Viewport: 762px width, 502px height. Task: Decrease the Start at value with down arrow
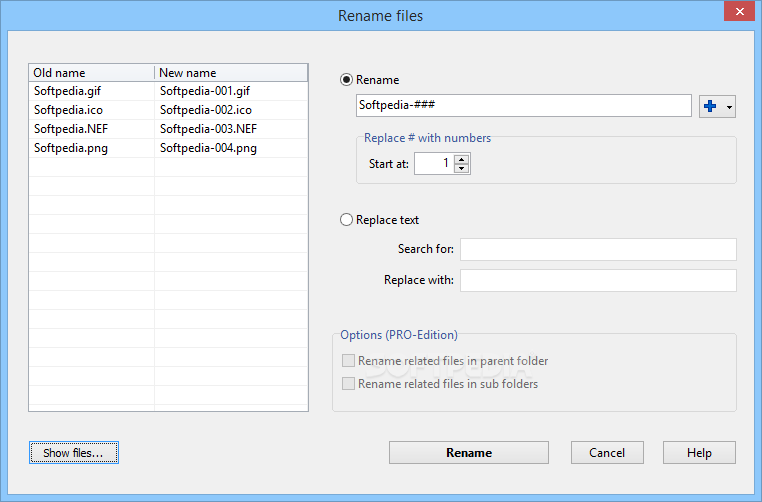tap(462, 169)
